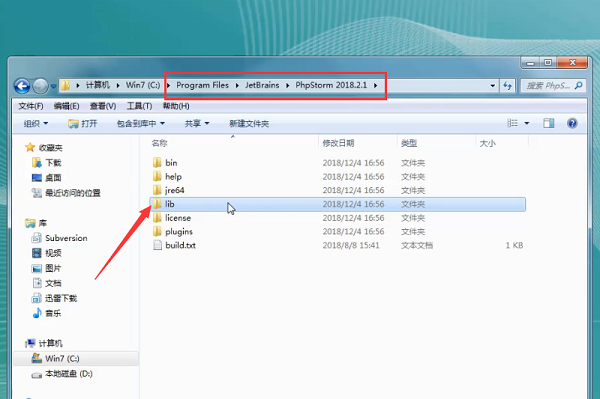
Task: Select 计算机 in the address breadcrumb
Action: (x=98, y=85)
